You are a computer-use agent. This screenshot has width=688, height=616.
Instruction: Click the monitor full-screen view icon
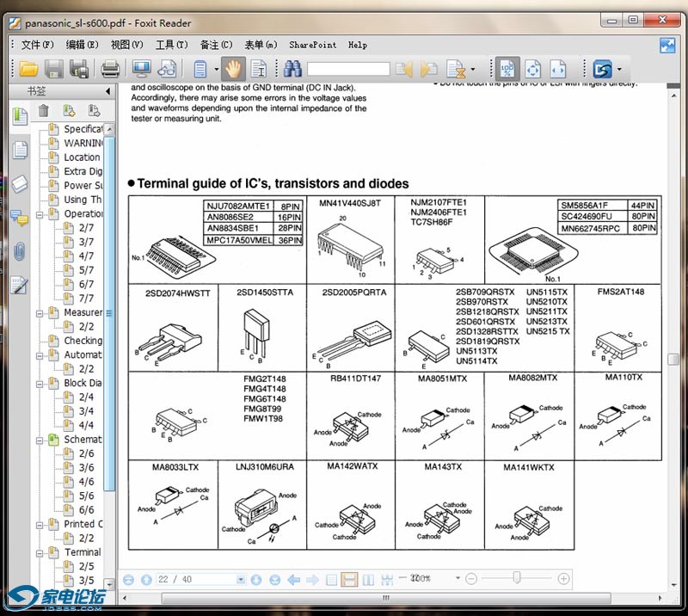141,69
